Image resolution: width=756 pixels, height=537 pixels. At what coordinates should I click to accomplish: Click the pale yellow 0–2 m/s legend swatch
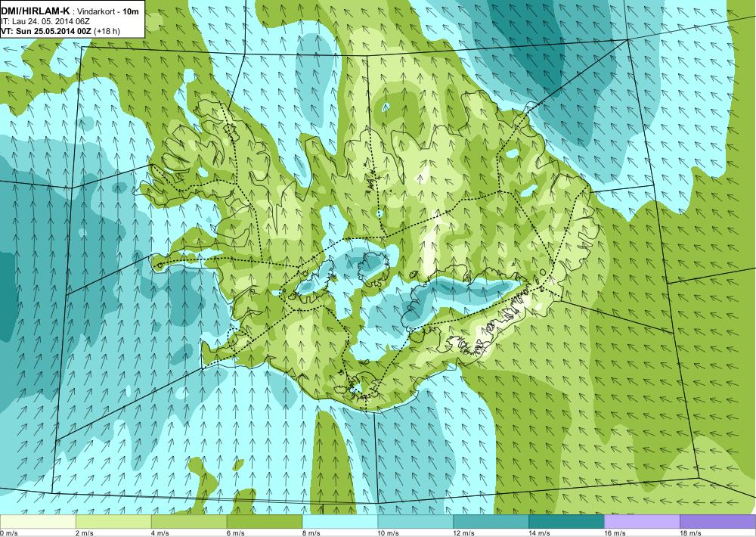(x=38, y=522)
